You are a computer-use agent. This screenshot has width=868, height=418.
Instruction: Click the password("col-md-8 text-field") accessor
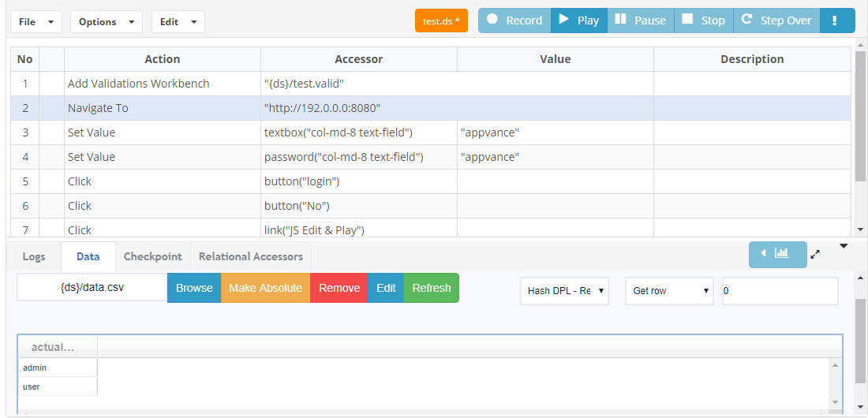pyautogui.click(x=359, y=157)
